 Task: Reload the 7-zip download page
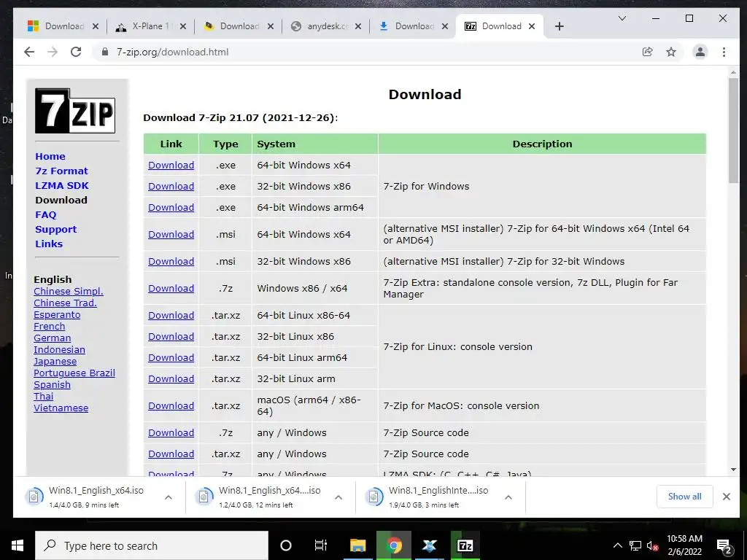[x=76, y=52]
